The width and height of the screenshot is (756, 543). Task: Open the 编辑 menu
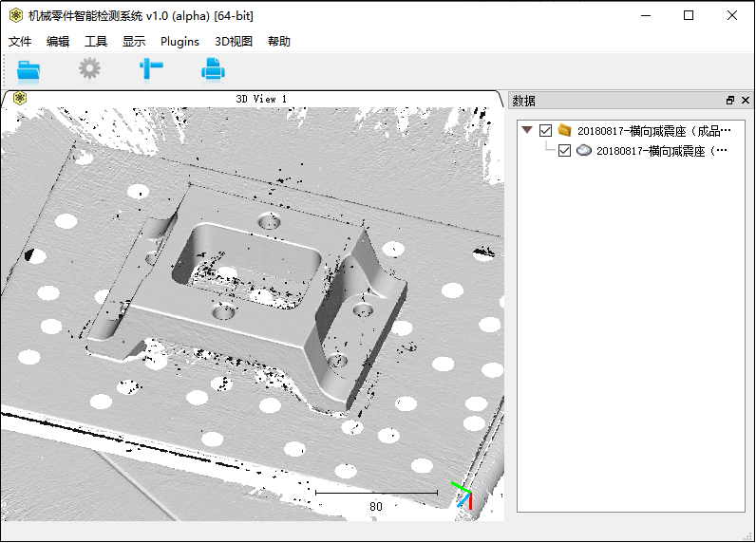[x=58, y=42]
